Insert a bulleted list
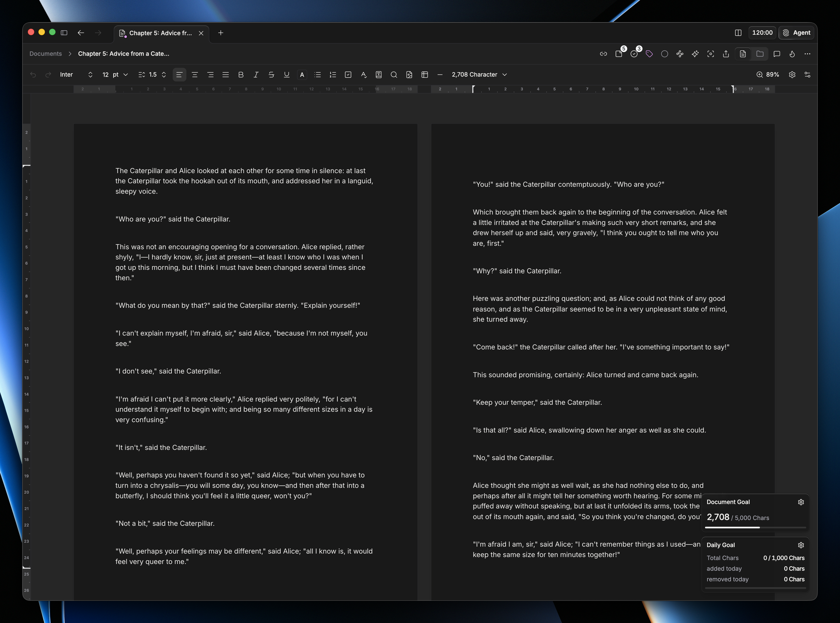The image size is (840, 623). pos(318,75)
